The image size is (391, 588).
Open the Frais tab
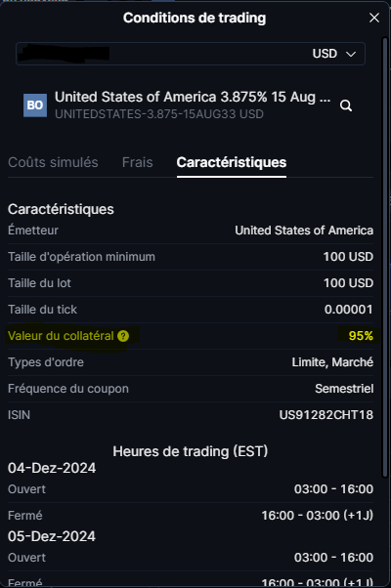[137, 162]
